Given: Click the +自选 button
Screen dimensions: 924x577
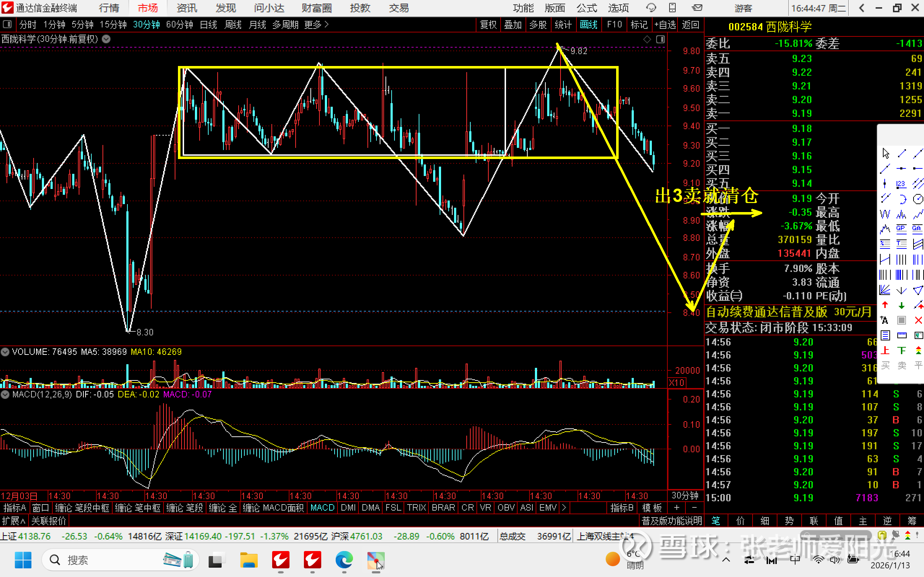Looking at the screenshot, I should click(x=665, y=25).
